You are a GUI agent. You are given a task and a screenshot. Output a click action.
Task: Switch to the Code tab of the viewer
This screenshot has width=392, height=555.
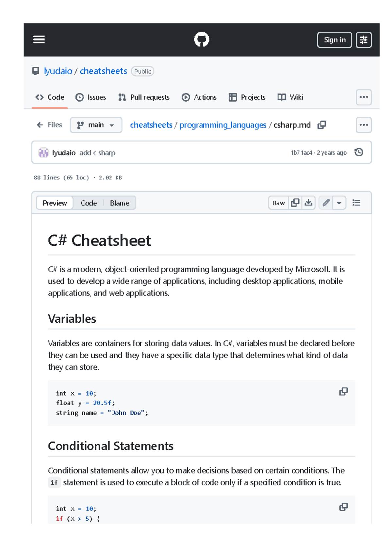89,203
